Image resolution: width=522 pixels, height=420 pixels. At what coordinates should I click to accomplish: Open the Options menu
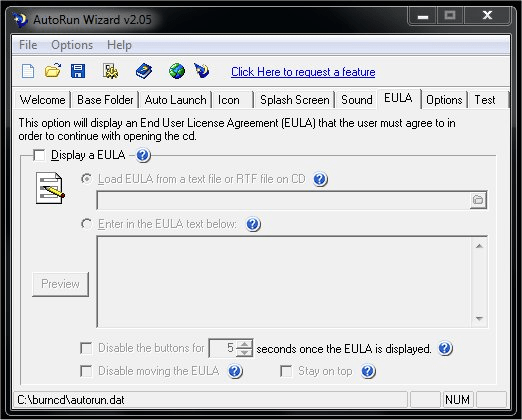click(72, 45)
